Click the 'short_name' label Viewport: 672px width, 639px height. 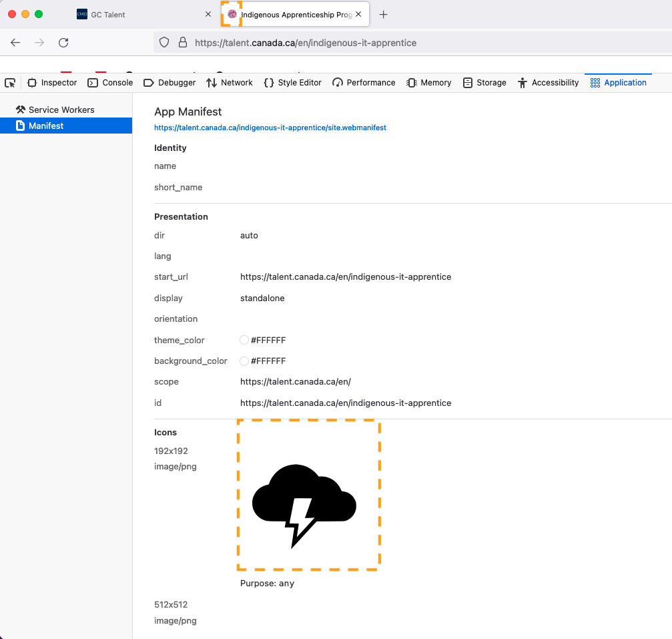pos(178,188)
